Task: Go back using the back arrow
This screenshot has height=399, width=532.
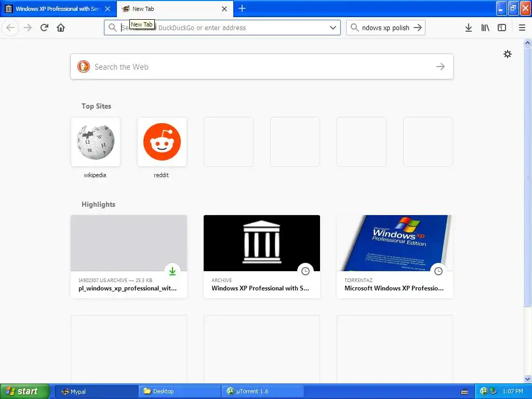Action: pyautogui.click(x=10, y=28)
